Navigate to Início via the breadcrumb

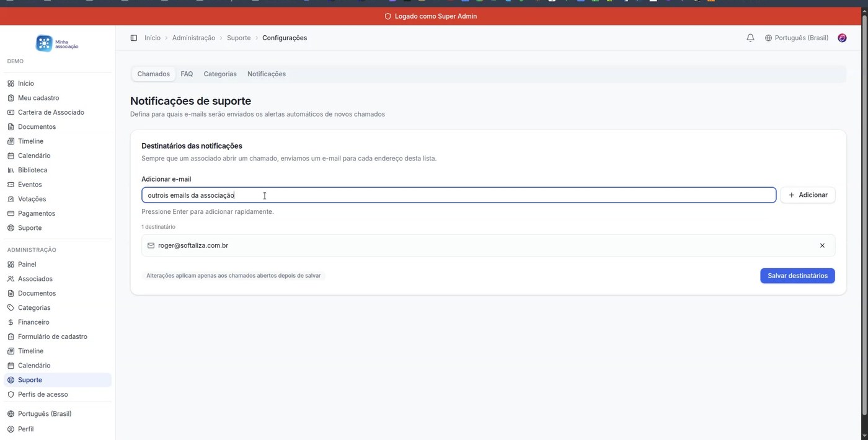153,38
